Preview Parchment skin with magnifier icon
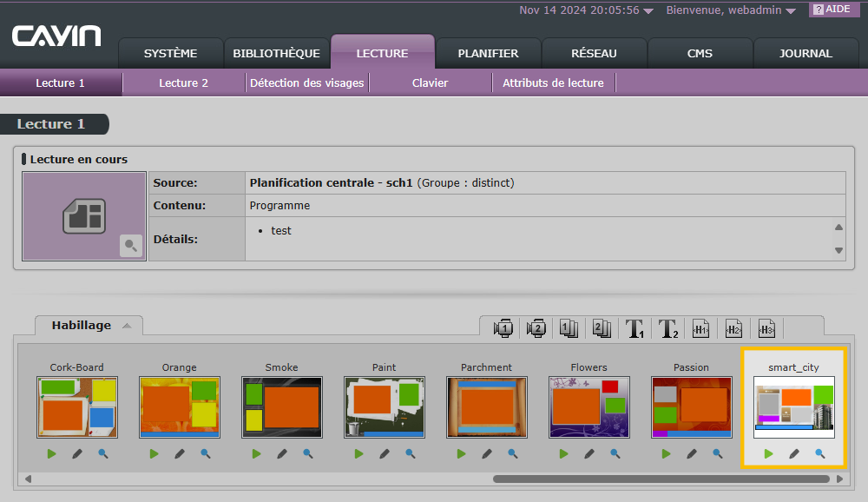Viewport: 868px width, 502px height. click(513, 453)
